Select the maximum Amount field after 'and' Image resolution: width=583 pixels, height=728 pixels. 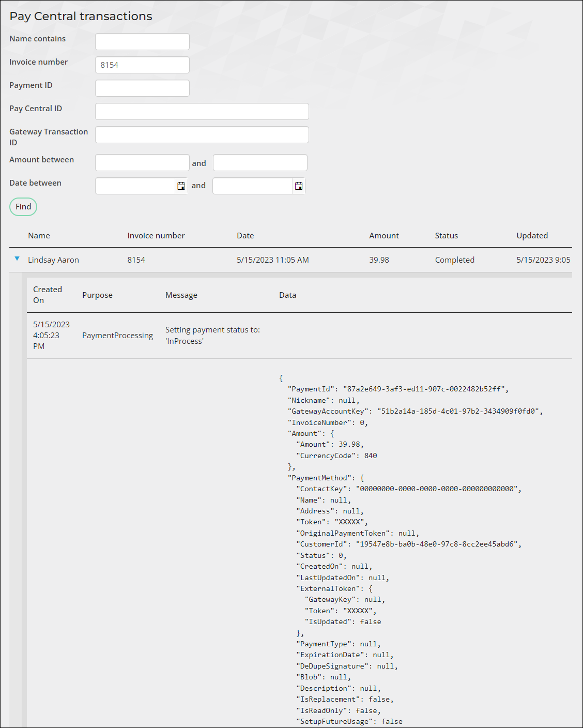click(260, 163)
